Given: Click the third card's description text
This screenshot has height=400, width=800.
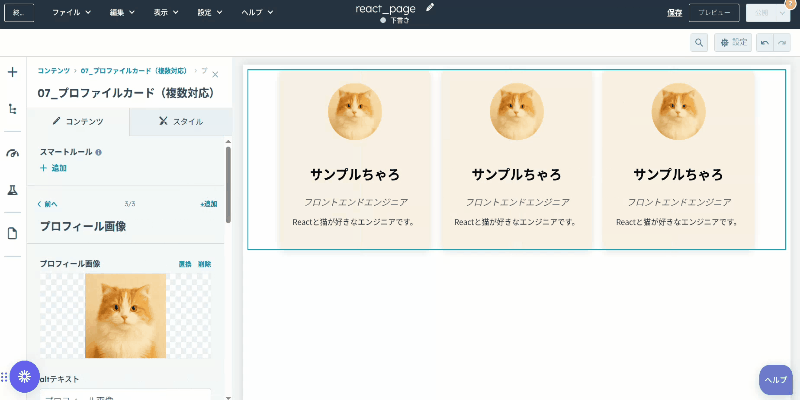Looking at the screenshot, I should (x=678, y=222).
